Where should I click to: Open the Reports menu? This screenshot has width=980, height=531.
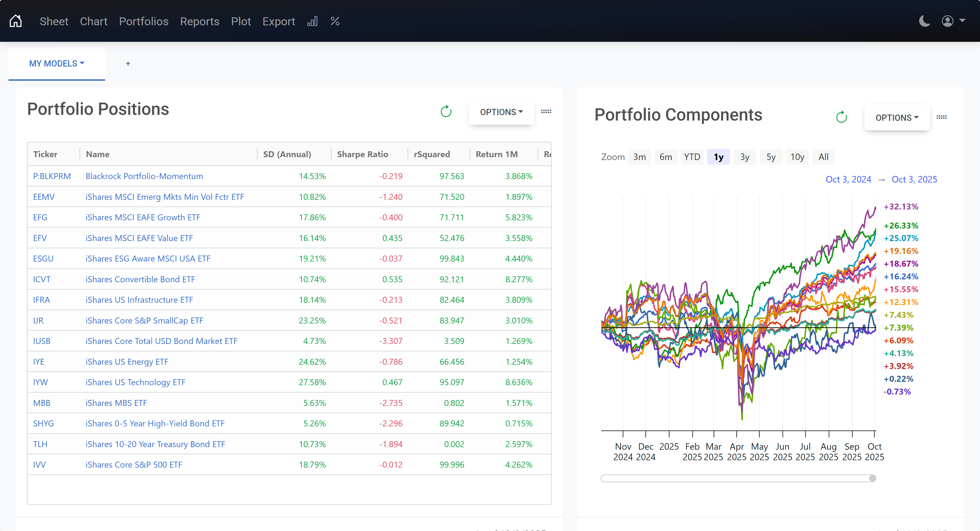click(199, 22)
